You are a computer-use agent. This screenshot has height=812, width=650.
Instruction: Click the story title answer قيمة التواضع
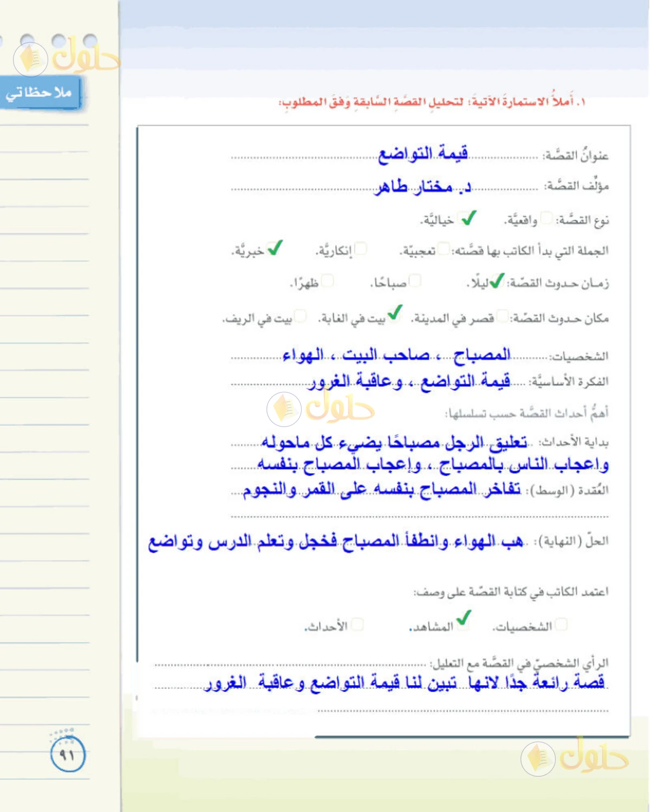(422, 154)
